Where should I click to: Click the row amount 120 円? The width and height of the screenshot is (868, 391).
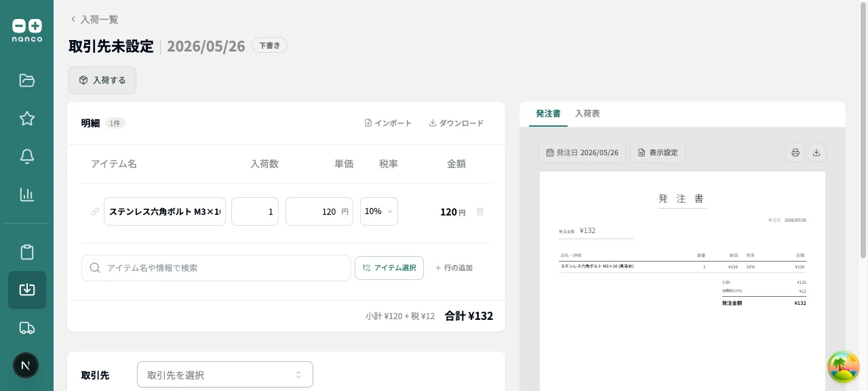pyautogui.click(x=453, y=212)
